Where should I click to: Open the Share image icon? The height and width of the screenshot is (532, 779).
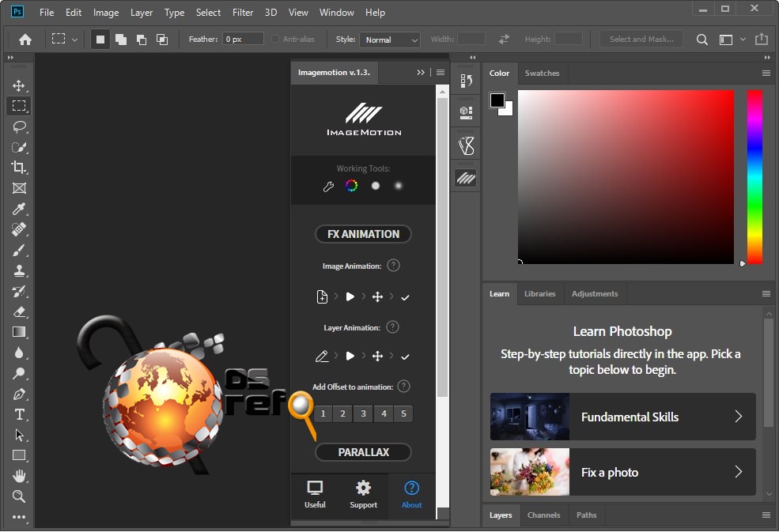(x=762, y=39)
